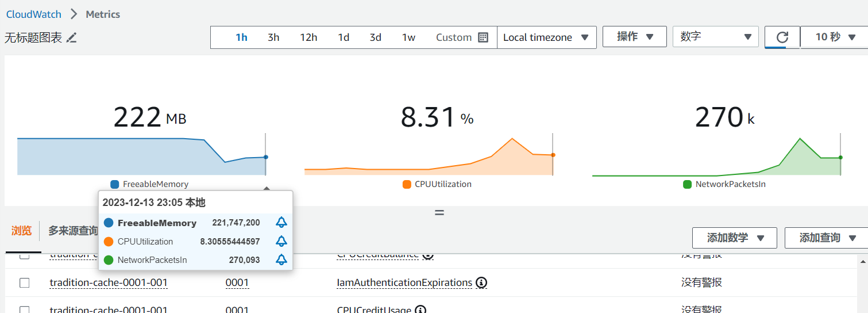Switch to the 多来源查询 tab

(73, 231)
